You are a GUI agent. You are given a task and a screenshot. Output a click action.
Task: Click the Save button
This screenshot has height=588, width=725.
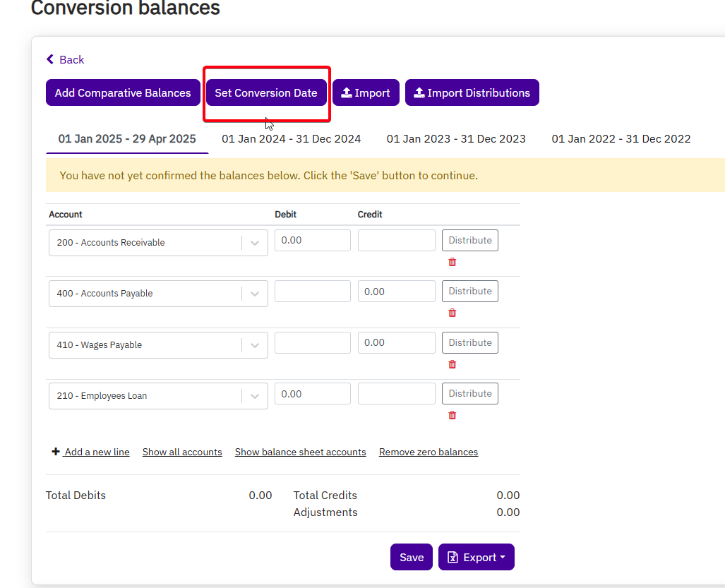pyautogui.click(x=411, y=557)
